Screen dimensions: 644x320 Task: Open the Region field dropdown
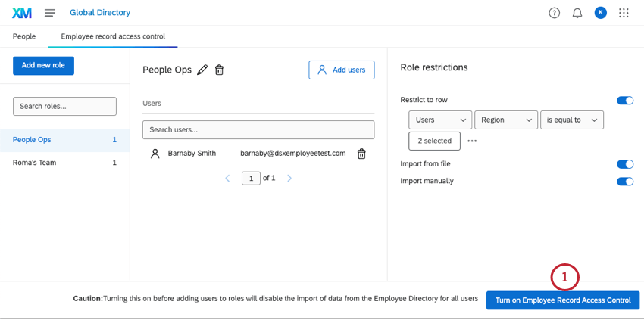coord(505,120)
